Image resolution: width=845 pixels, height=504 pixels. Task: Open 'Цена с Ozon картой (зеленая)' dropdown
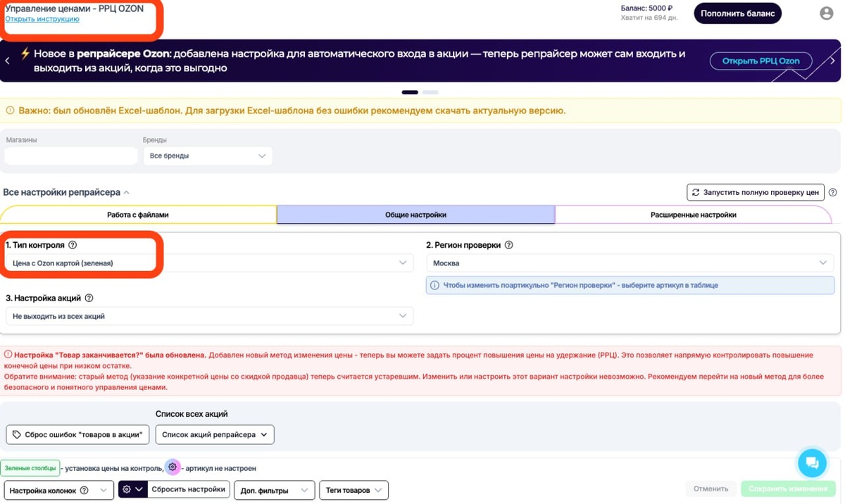(209, 263)
